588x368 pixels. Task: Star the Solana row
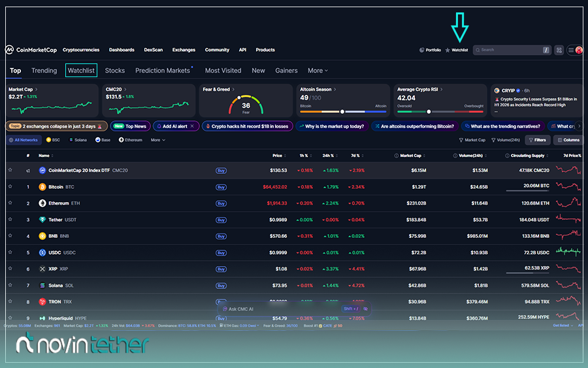coord(10,285)
